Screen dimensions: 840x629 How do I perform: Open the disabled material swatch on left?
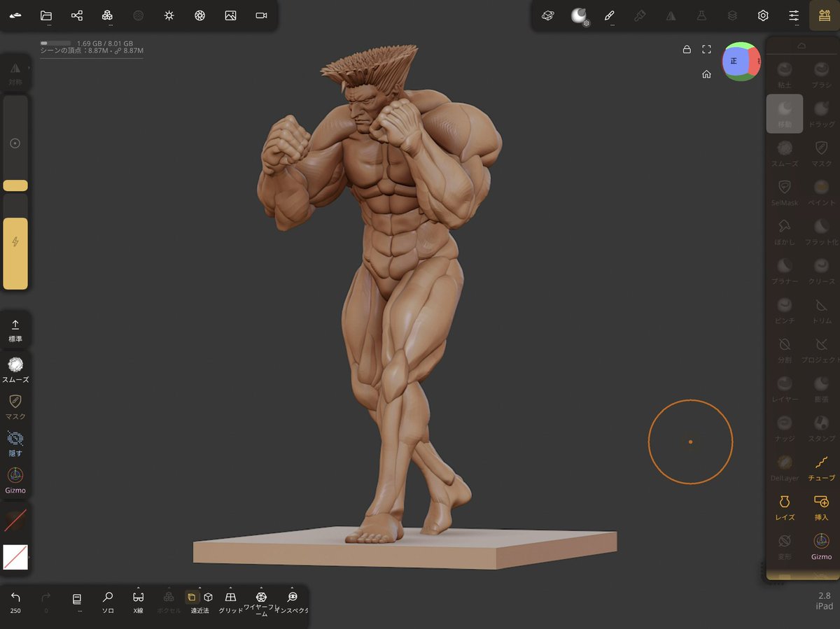pyautogui.click(x=15, y=520)
